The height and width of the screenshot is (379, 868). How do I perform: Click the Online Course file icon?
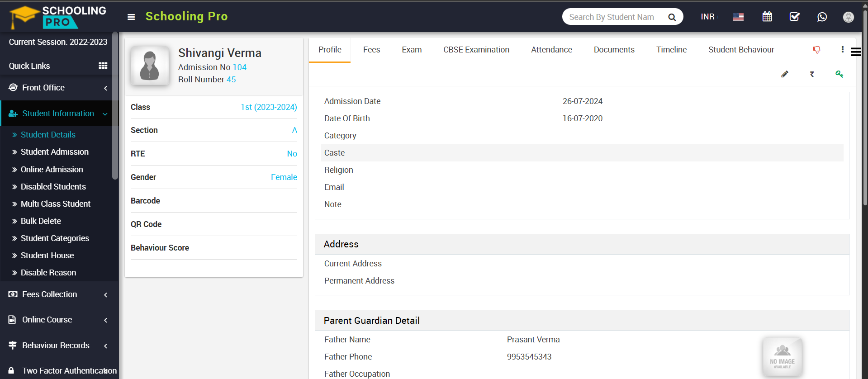(12, 320)
